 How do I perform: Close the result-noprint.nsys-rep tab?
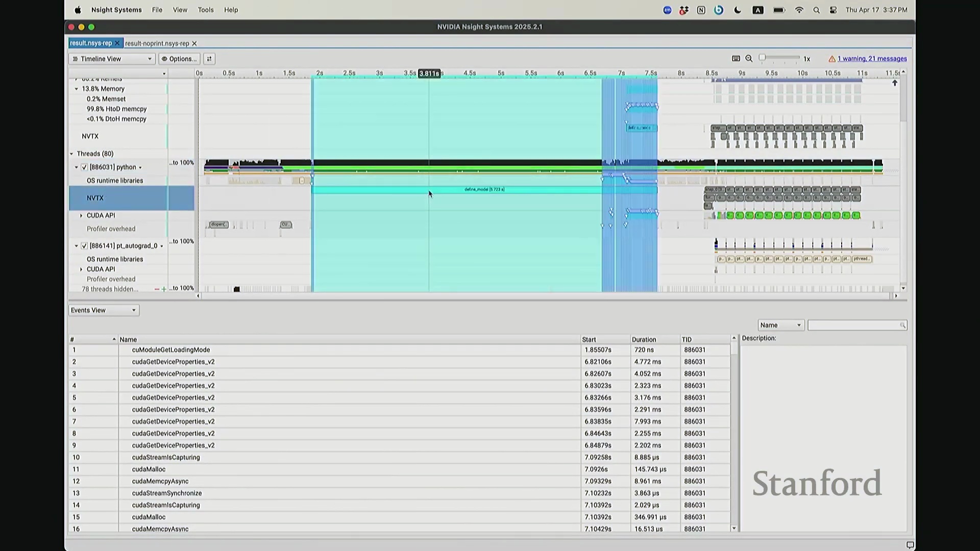coord(194,43)
